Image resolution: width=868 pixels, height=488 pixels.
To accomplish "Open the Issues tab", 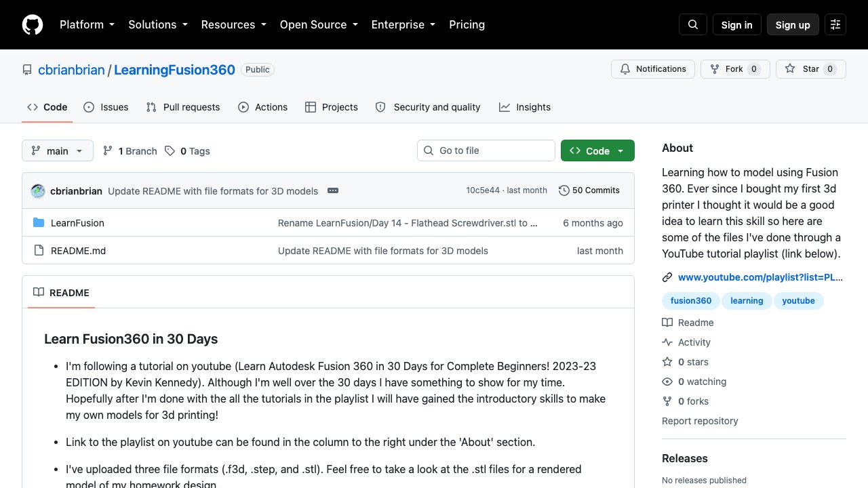I will tap(106, 107).
